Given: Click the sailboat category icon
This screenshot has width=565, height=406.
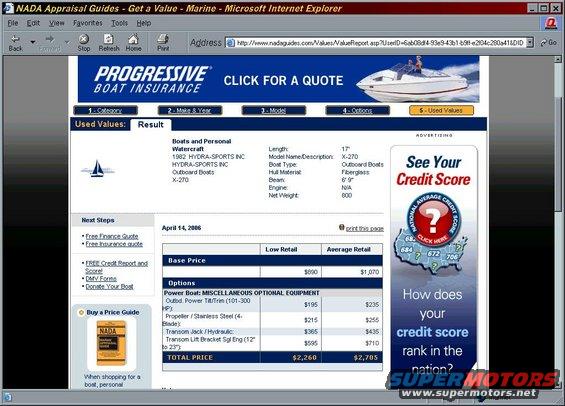Looking at the screenshot, I should pos(97,169).
